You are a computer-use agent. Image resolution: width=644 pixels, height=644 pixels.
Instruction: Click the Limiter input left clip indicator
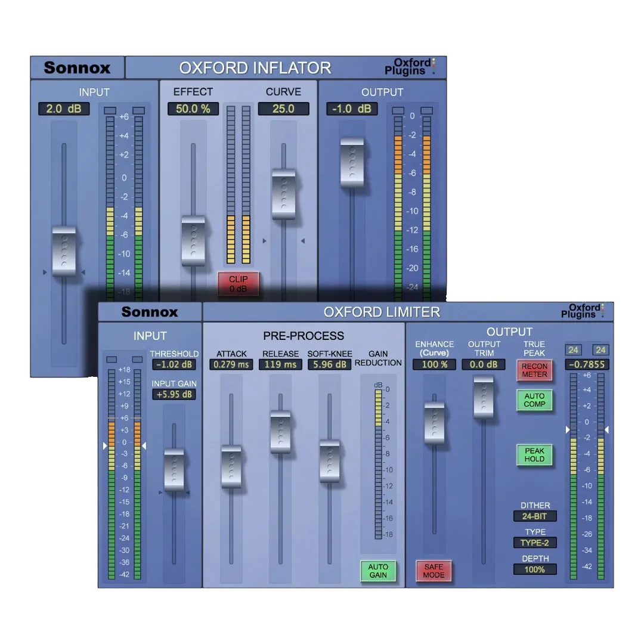(112, 360)
